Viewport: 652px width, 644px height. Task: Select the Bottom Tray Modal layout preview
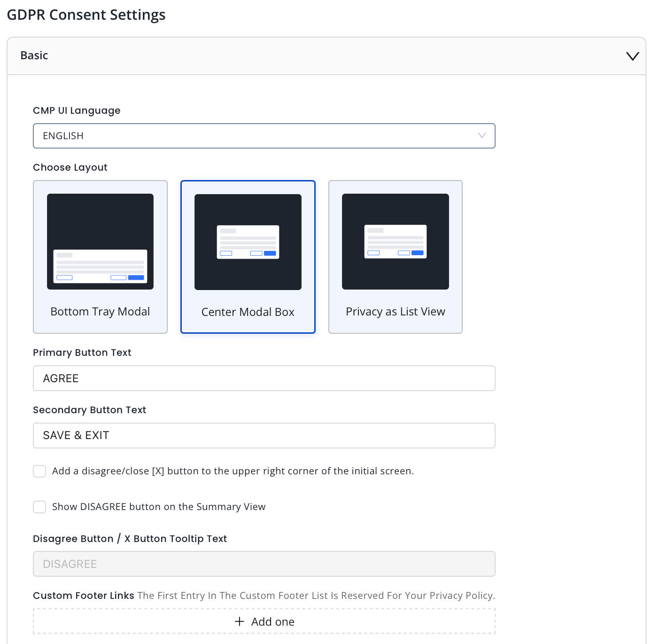[x=100, y=242]
